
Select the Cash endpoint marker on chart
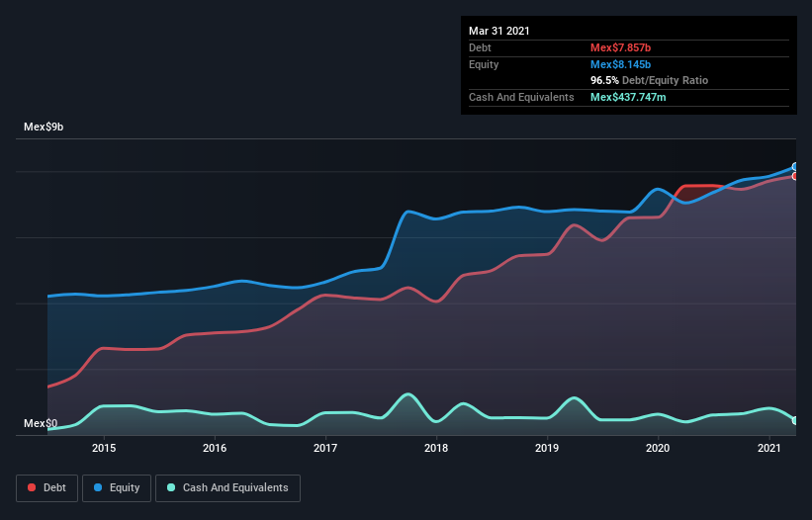click(x=795, y=421)
